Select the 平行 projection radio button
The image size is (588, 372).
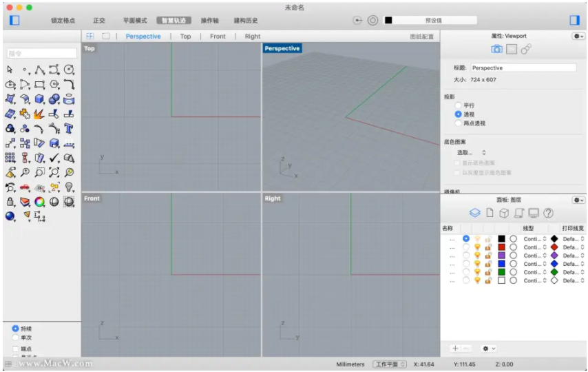pyautogui.click(x=458, y=105)
